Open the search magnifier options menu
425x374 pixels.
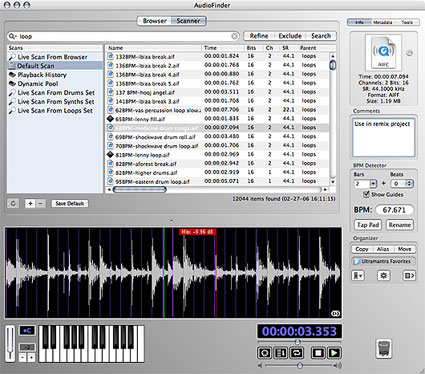click(12, 36)
